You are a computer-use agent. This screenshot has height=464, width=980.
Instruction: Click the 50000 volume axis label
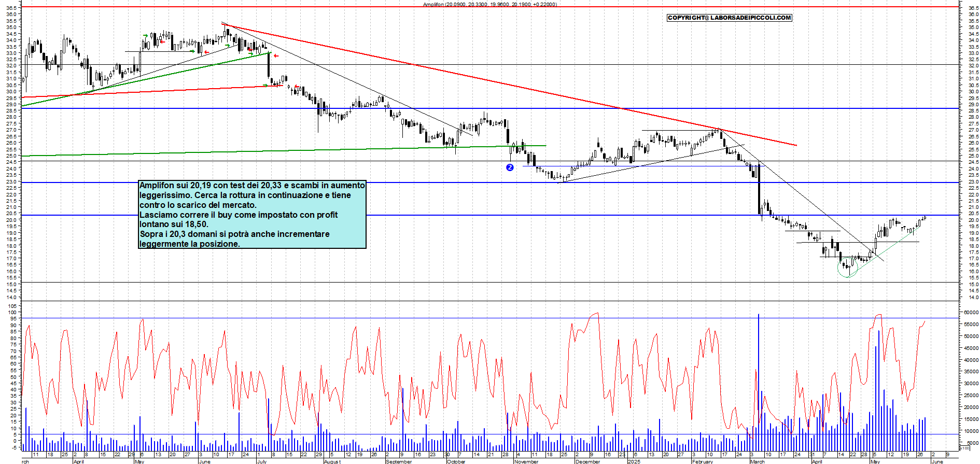(971, 336)
